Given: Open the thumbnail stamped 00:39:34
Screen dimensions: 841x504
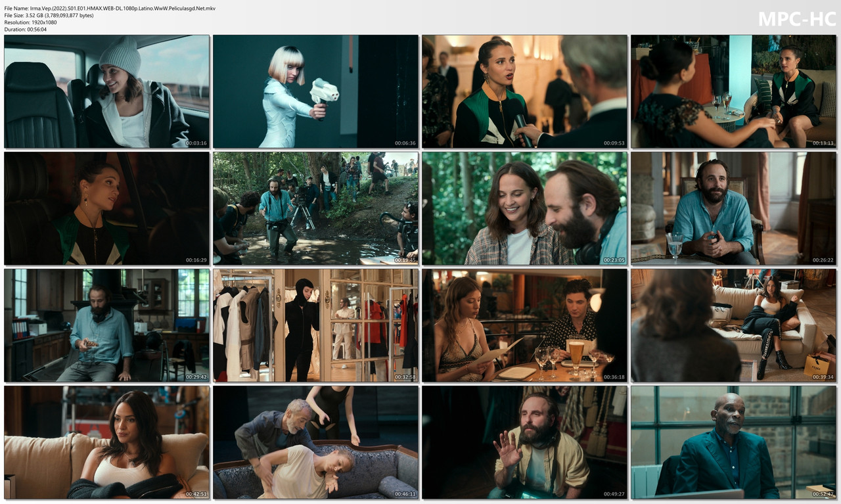Looking at the screenshot, I should (x=733, y=325).
